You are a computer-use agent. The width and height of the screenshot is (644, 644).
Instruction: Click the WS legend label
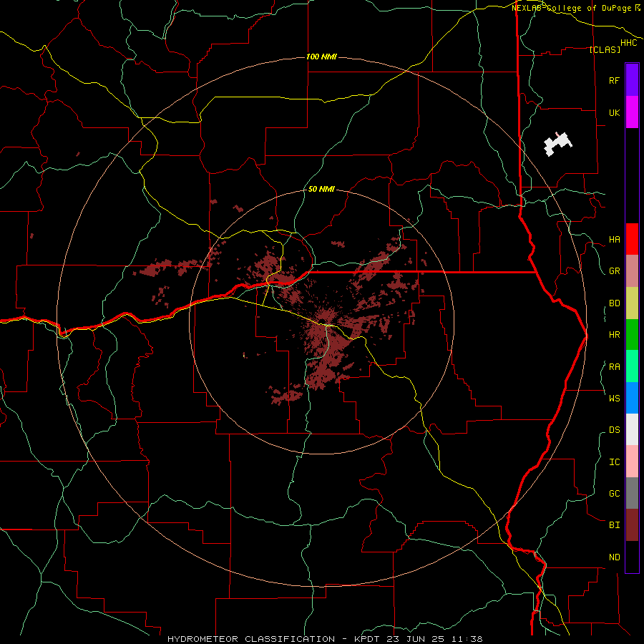(x=614, y=398)
